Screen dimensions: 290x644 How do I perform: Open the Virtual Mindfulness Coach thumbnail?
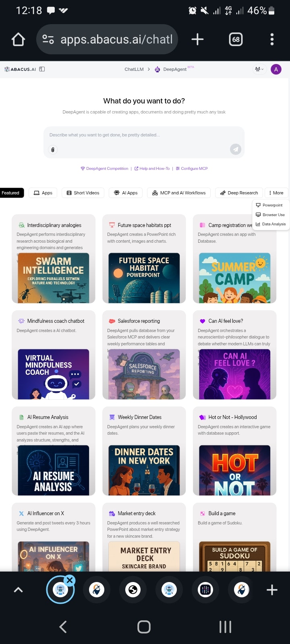(x=54, y=374)
